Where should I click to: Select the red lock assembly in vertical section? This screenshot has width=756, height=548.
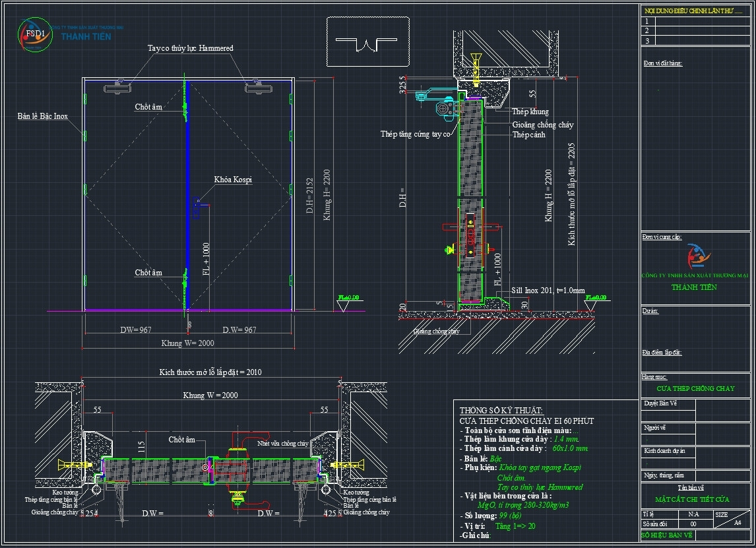click(x=470, y=232)
